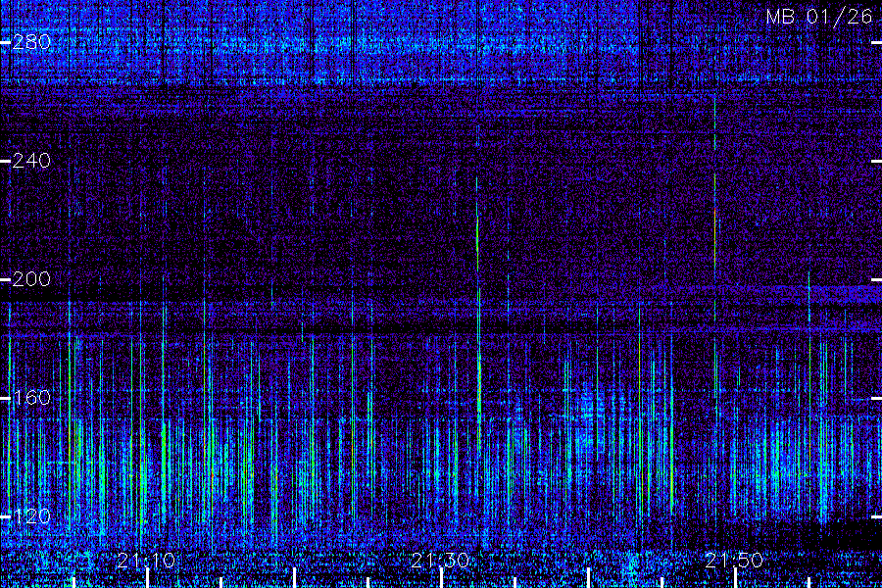Click the time tick mark below 21:50

tap(735, 578)
